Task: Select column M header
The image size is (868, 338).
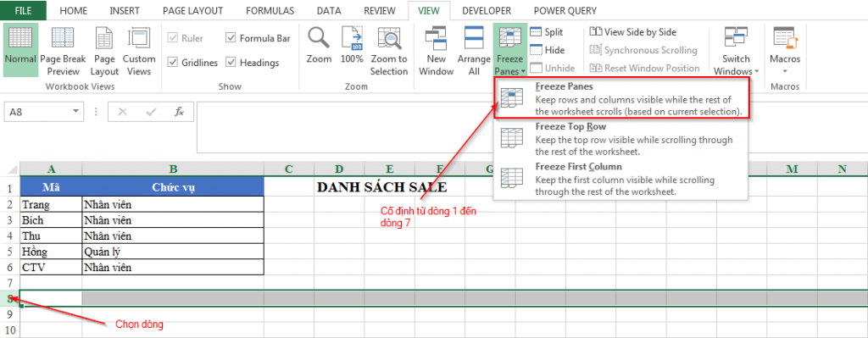Action: 792,169
